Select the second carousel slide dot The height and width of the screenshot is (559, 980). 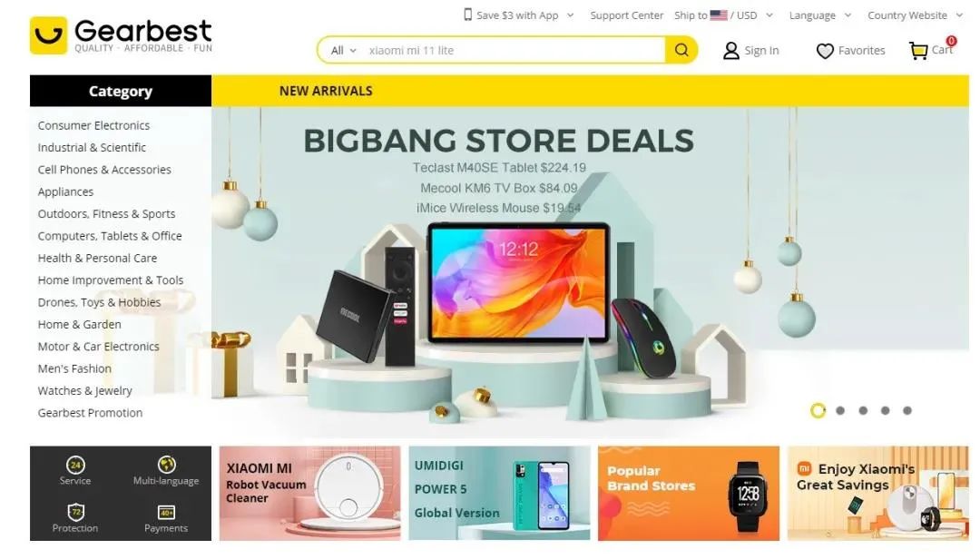click(840, 411)
